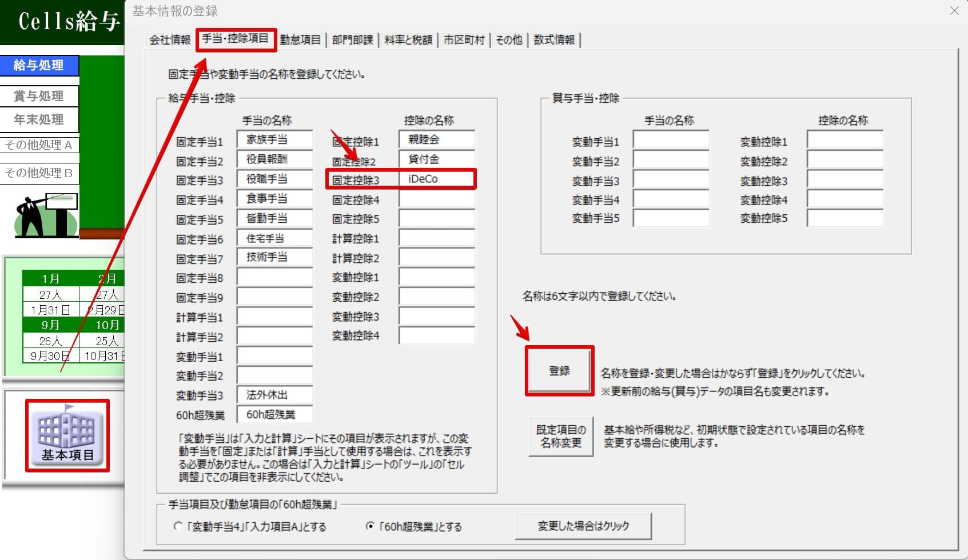This screenshot has height=560, width=968.
Task: Switch to the 勤怠項目 tab
Action: (300, 40)
